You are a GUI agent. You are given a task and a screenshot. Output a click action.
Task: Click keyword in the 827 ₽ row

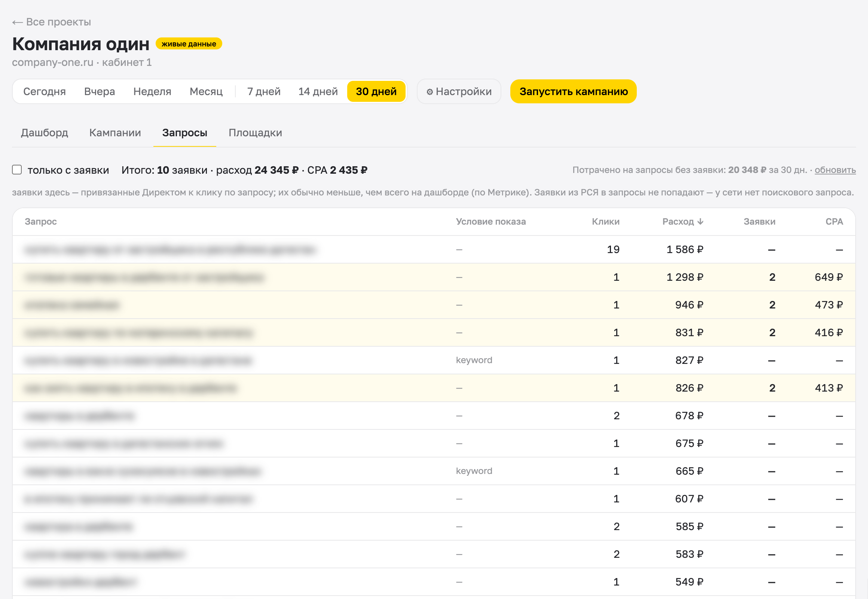474,360
